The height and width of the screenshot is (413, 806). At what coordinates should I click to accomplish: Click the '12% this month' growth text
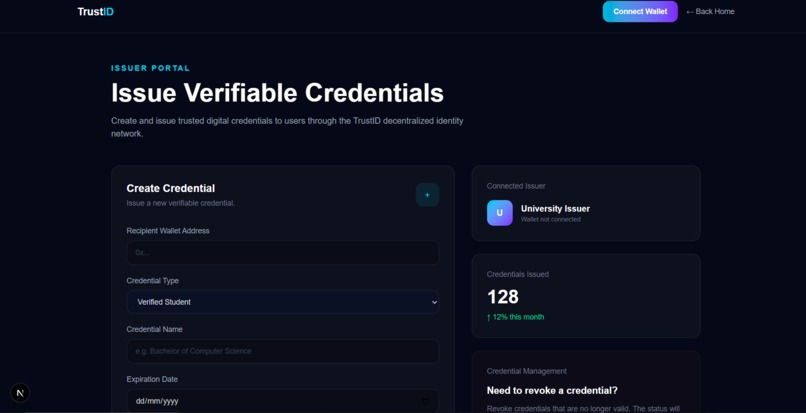click(515, 317)
